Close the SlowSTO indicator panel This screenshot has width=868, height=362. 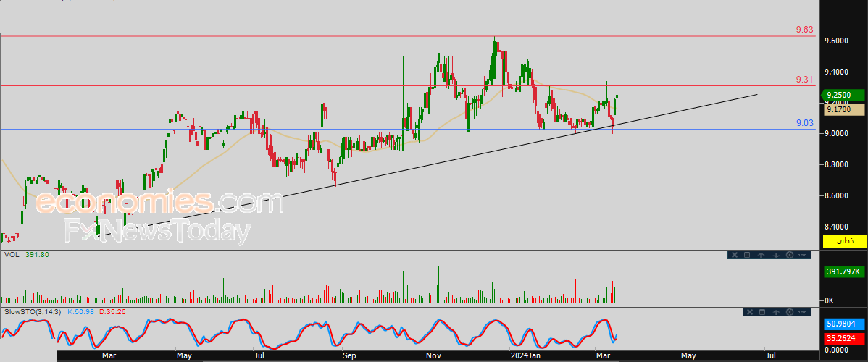[749, 312]
